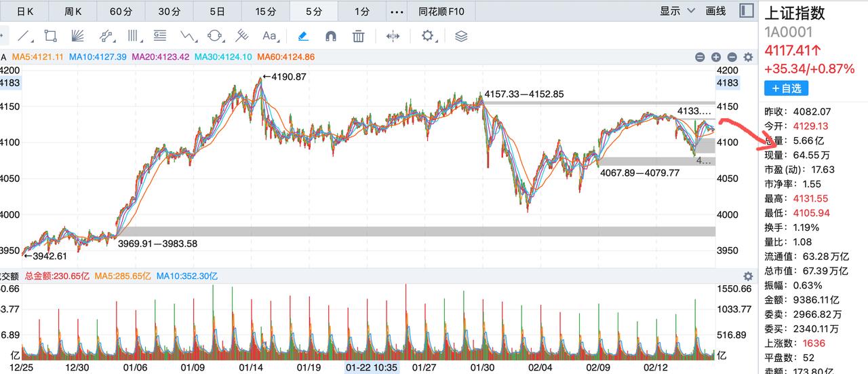The image size is (868, 374).
Task: Open main chart indicator settings gear
Action: (748, 58)
